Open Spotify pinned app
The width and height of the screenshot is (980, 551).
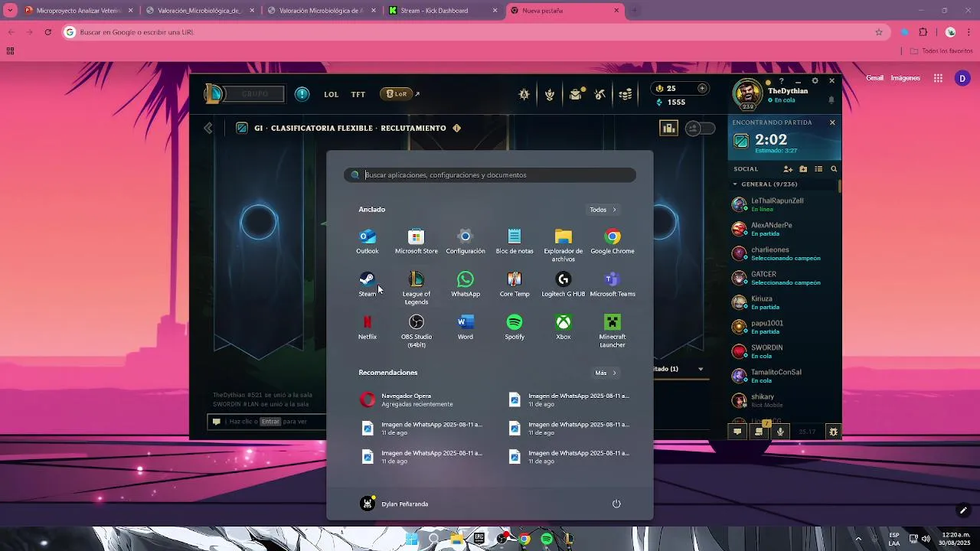pyautogui.click(x=514, y=328)
